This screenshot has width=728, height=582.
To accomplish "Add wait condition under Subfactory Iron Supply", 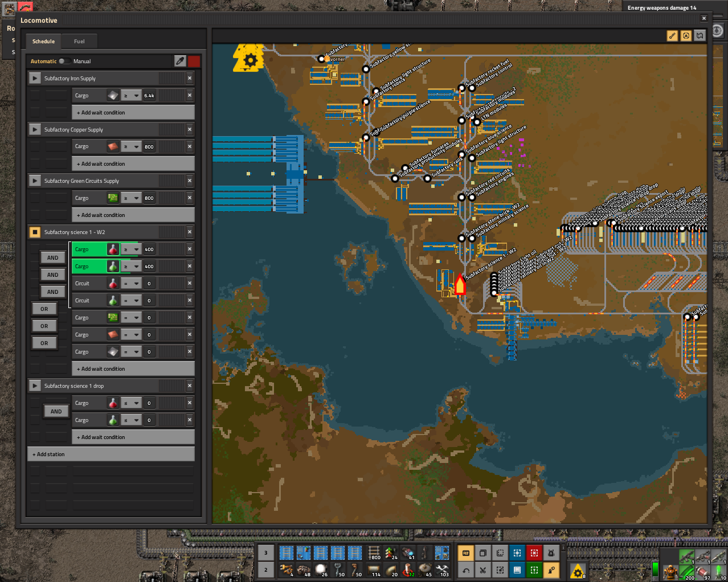I will click(x=133, y=112).
